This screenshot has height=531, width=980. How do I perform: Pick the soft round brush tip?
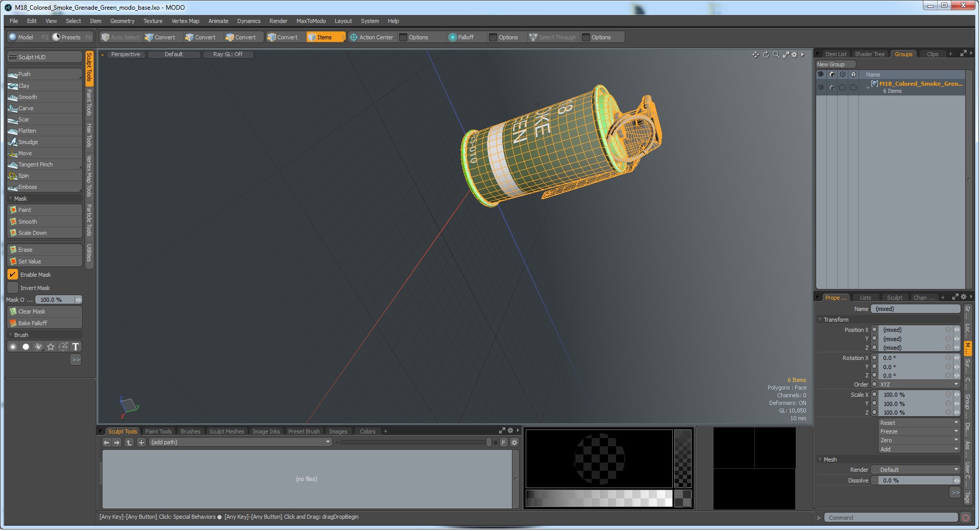[13, 347]
